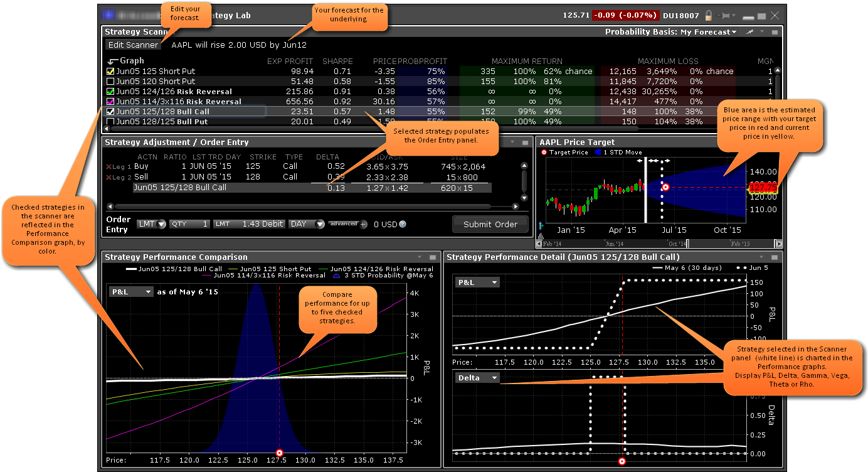Click the Sell action in Leg 2
This screenshot has width=868, height=472.
(x=141, y=177)
